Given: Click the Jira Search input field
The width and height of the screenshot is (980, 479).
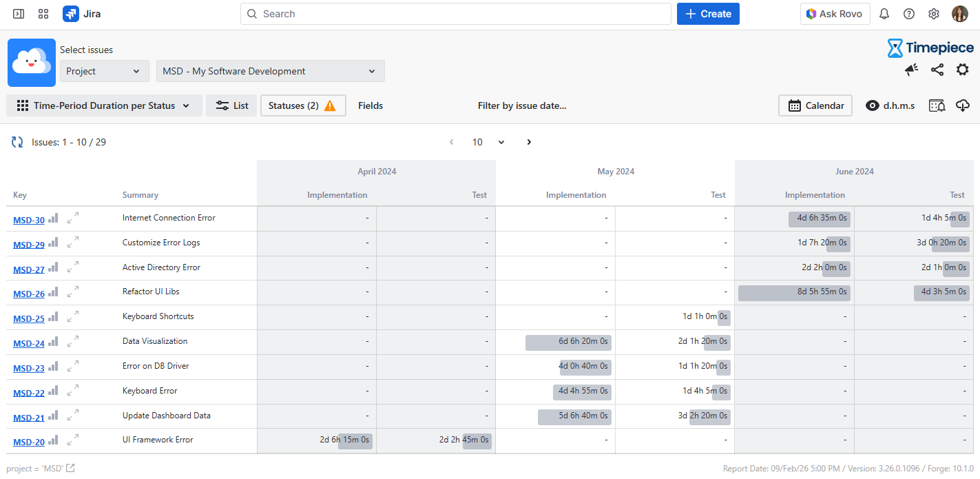Looking at the screenshot, I should [455, 14].
